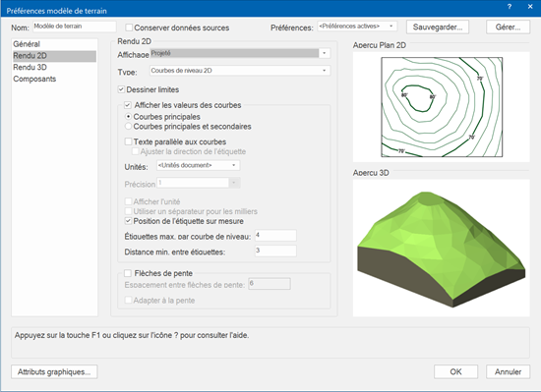Click the help question mark icon
The image size is (541, 392).
tap(510, 7)
